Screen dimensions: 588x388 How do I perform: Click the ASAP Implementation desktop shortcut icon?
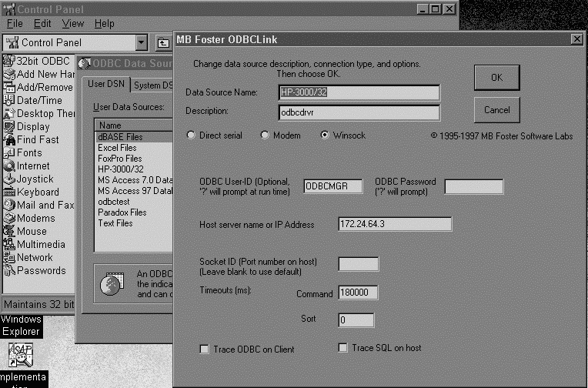[x=21, y=356]
